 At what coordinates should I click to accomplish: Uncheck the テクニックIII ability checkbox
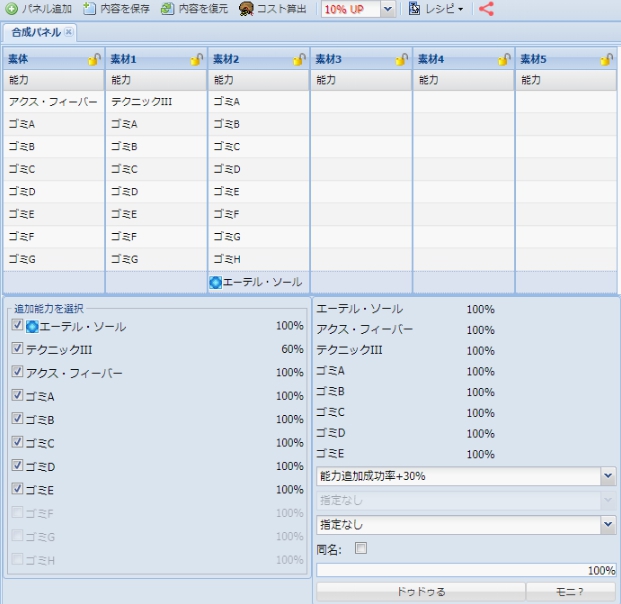point(17,349)
